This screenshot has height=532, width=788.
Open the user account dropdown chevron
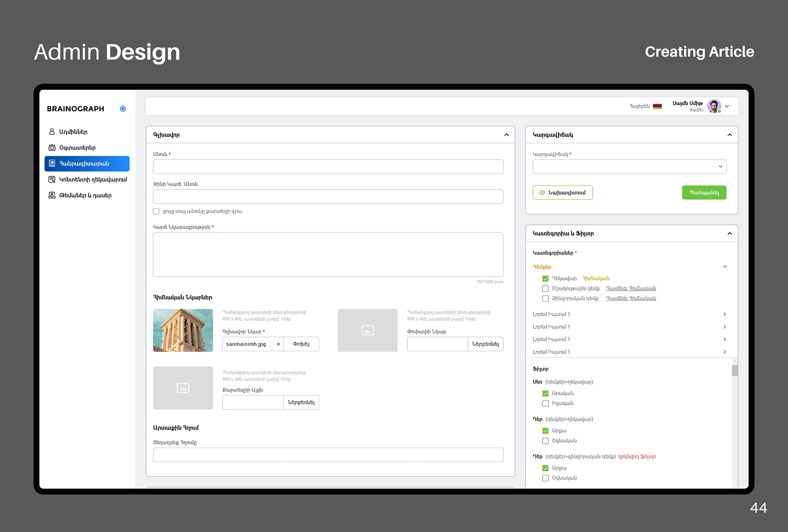(x=727, y=106)
